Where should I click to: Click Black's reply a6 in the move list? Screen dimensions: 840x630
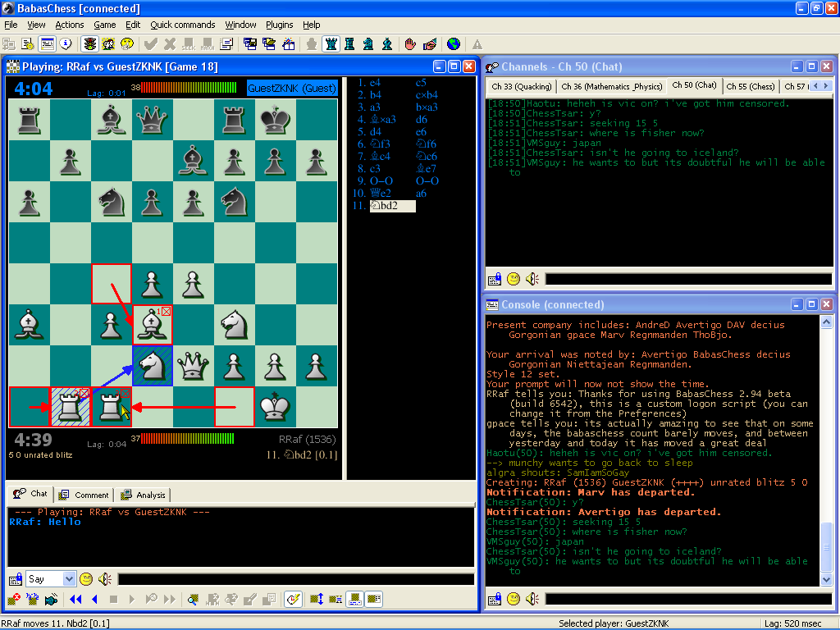pyautogui.click(x=421, y=194)
